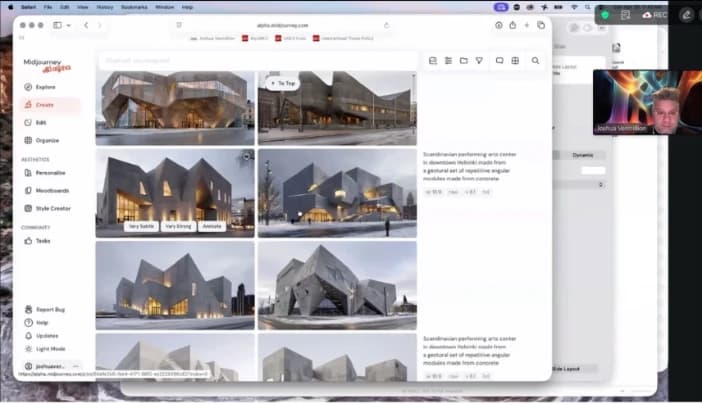Open the Bookmarks menu in the menu bar

click(x=134, y=7)
